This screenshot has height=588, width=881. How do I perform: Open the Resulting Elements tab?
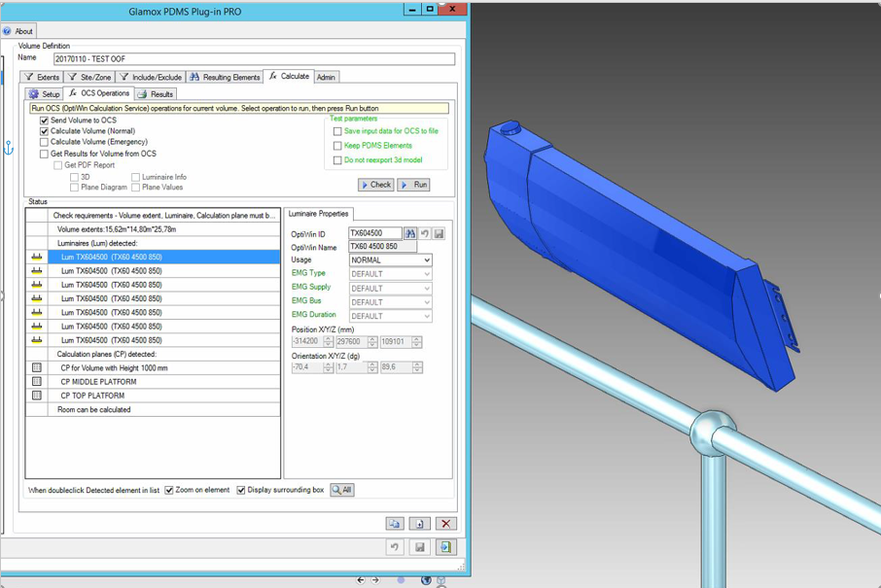click(x=225, y=77)
